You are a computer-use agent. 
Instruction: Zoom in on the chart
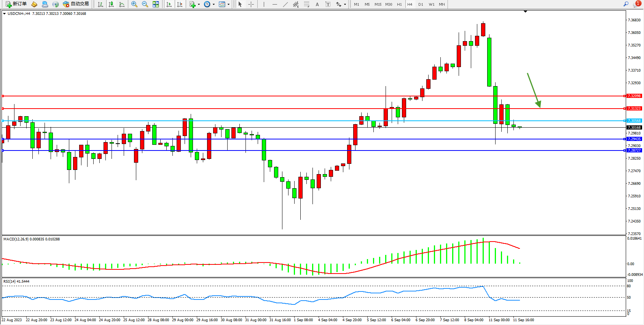(x=134, y=4)
